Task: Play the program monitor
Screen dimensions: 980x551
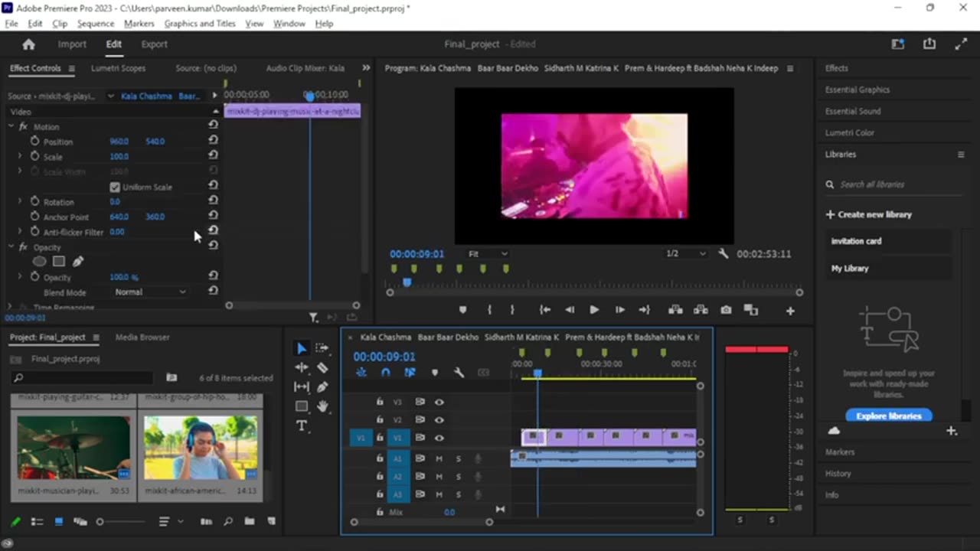Action: point(594,310)
